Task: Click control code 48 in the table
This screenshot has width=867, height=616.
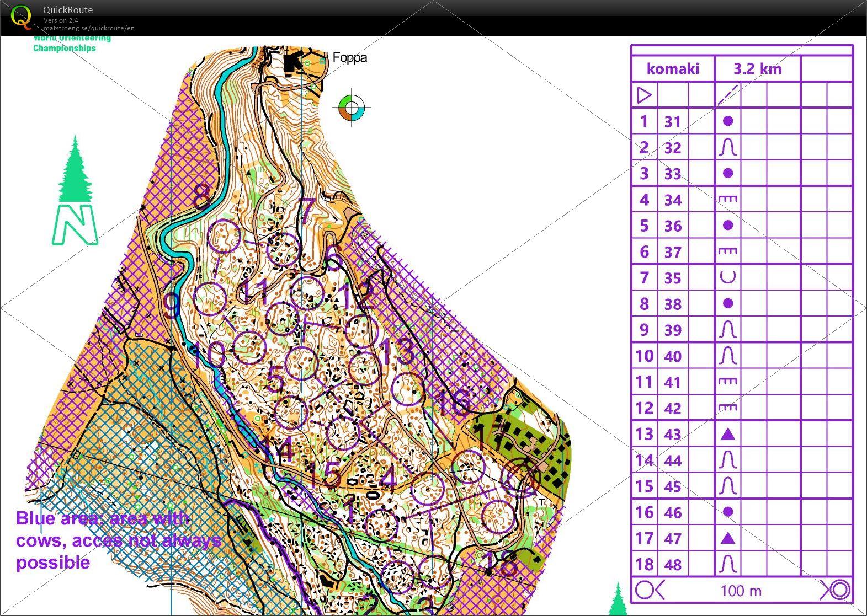Action: click(673, 564)
